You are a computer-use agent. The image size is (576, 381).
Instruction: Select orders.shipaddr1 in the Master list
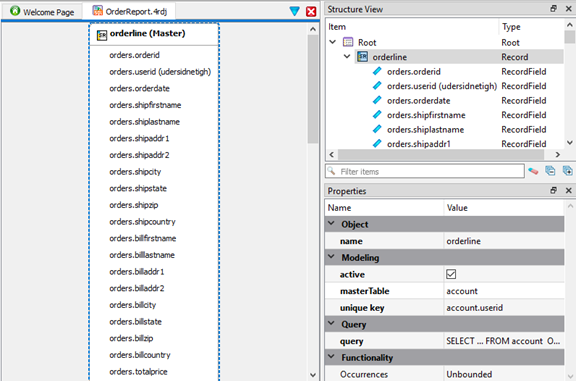[x=139, y=139]
